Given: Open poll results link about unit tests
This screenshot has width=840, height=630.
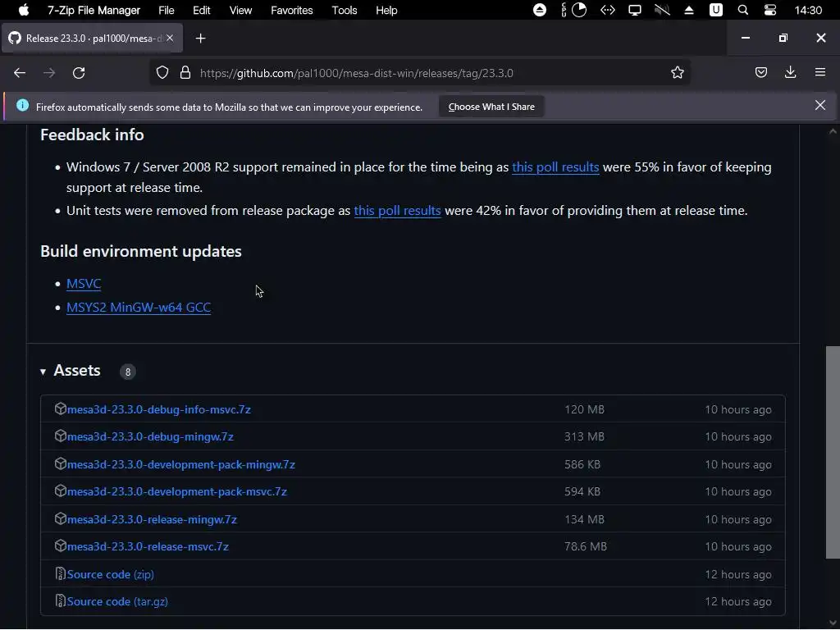Looking at the screenshot, I should (x=398, y=211).
